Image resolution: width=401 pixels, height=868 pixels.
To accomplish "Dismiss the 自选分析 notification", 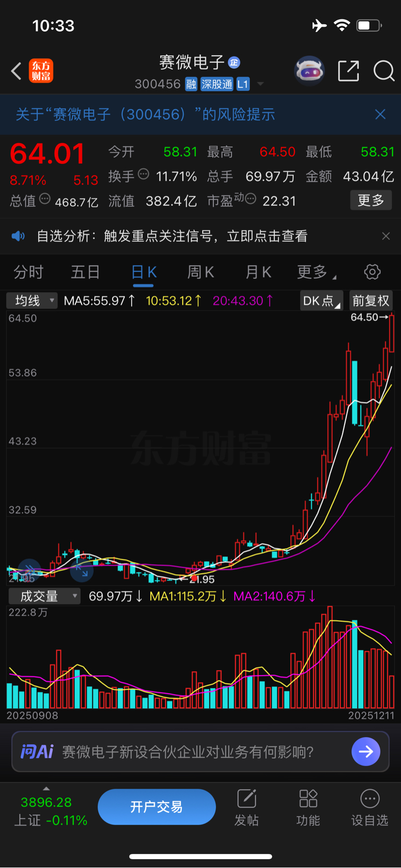I will 386,236.
